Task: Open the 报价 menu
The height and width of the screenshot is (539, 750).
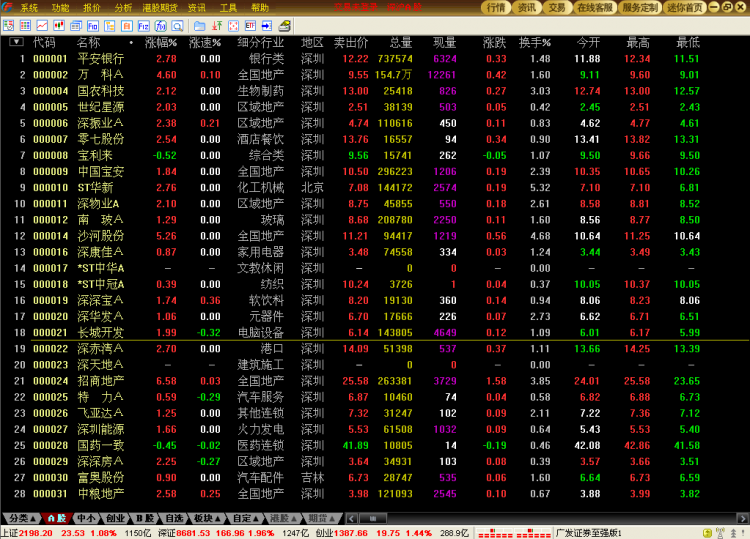Action: (x=92, y=8)
